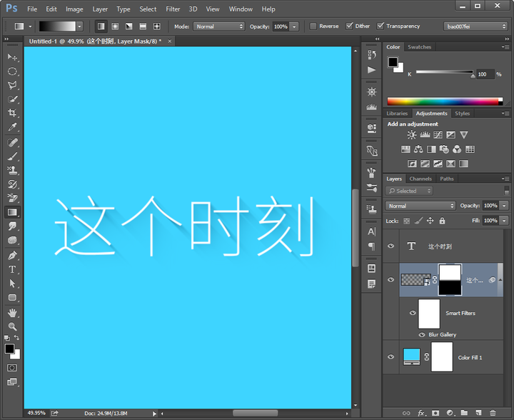Choose Linear Gradient style in options bar
The image size is (514, 420).
coord(101,26)
